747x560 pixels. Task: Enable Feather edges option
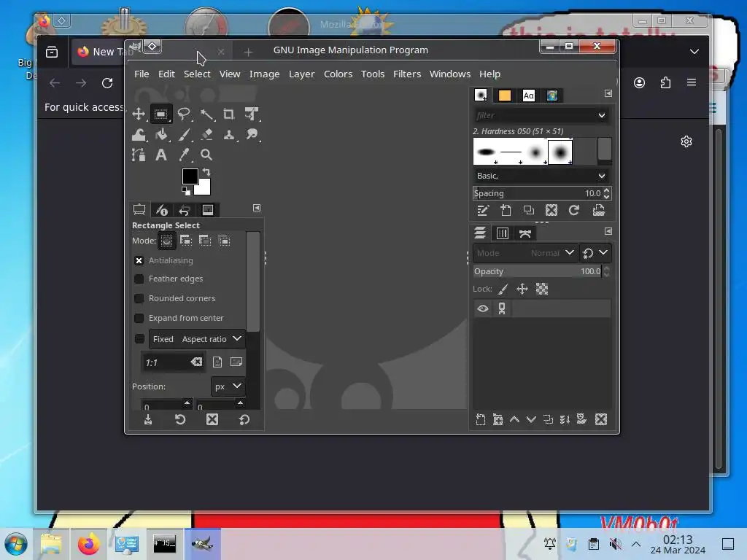(139, 279)
